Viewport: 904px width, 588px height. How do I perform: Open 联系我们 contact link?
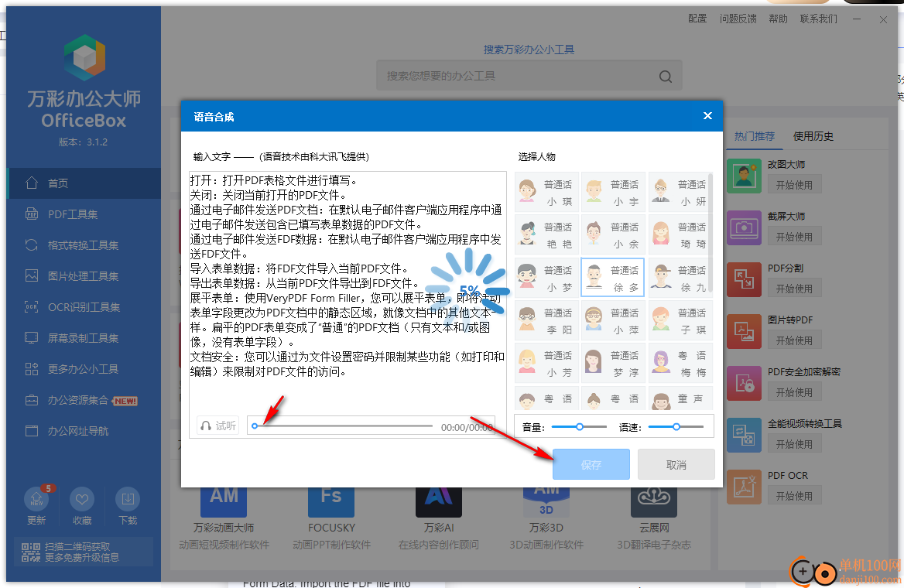click(x=819, y=19)
